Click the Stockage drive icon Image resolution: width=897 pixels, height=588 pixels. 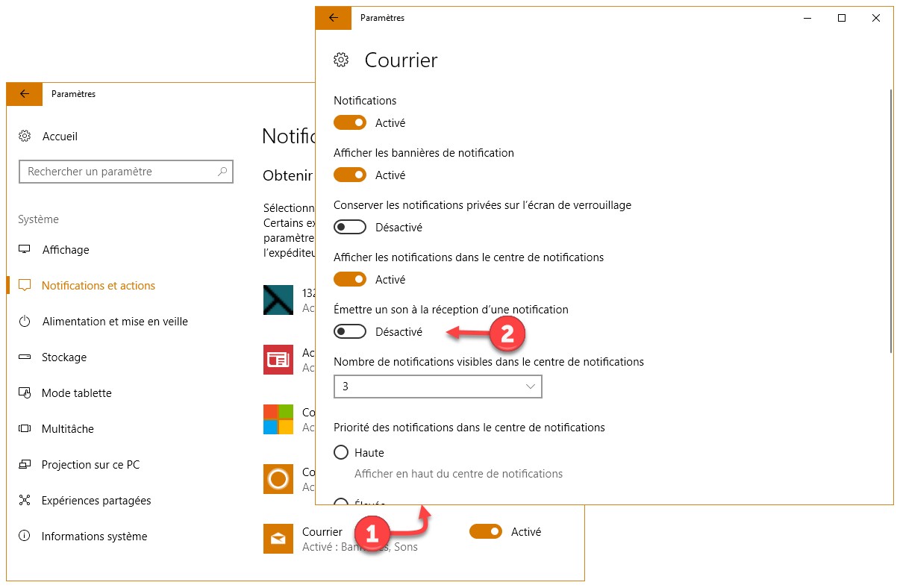(25, 357)
